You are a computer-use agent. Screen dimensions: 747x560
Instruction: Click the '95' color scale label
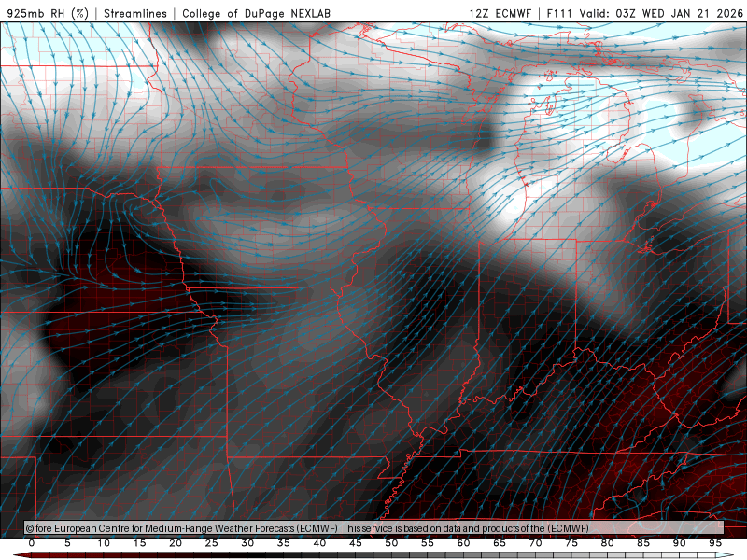click(x=715, y=543)
